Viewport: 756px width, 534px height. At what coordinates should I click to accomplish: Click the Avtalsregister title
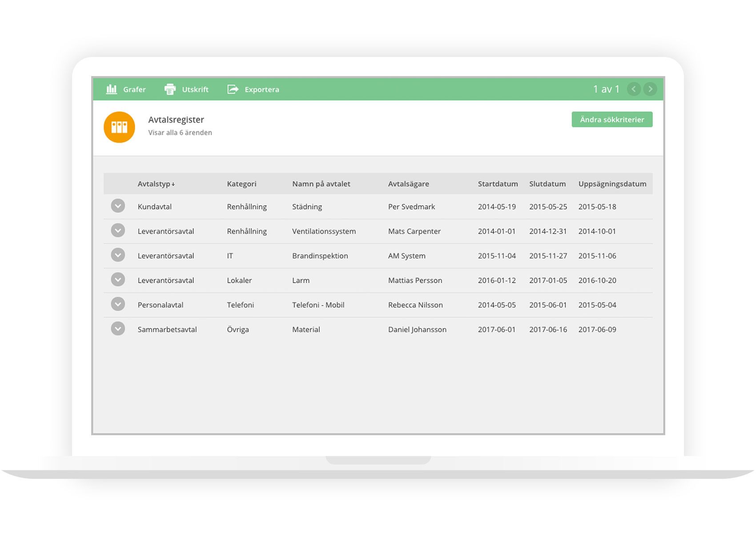point(176,120)
